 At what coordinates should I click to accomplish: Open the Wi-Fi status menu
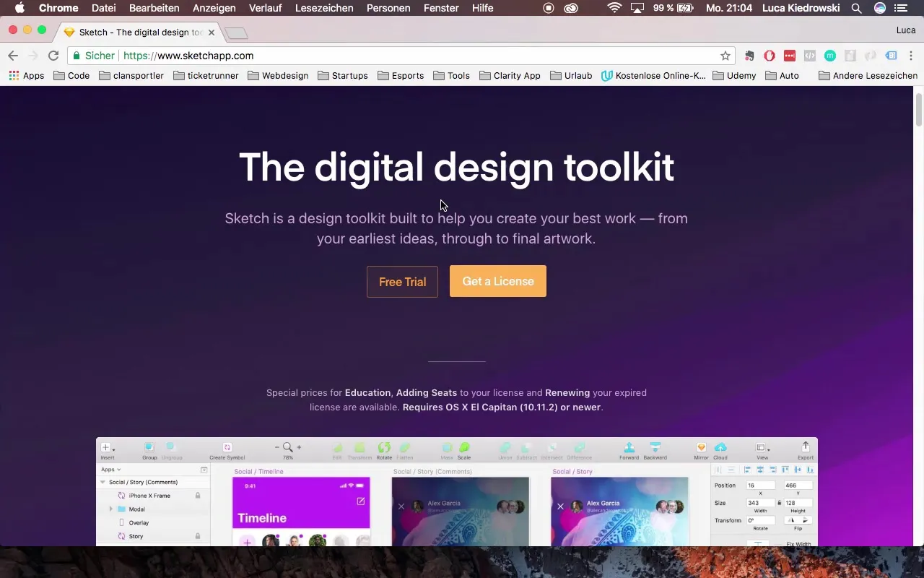click(x=614, y=8)
